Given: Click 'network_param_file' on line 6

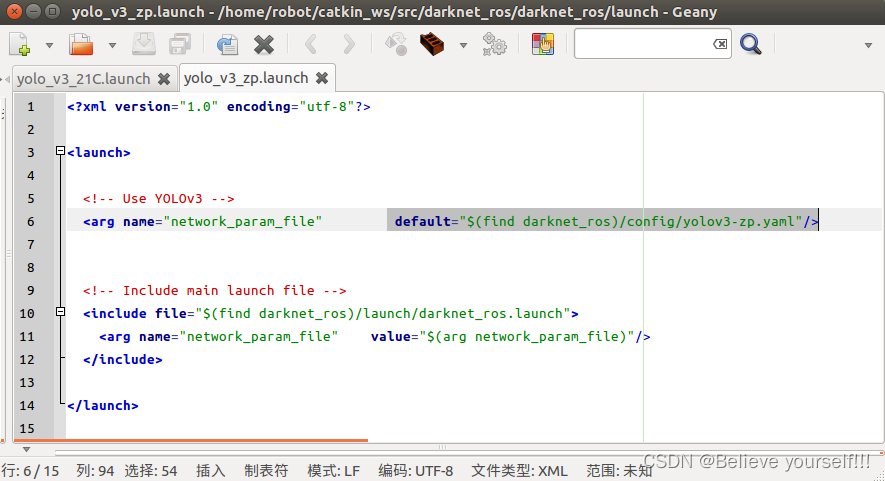Looking at the screenshot, I should click(x=243, y=221).
